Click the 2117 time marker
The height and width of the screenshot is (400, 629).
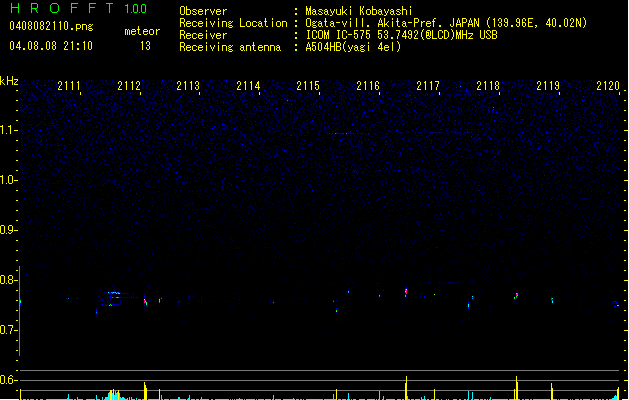coord(428,85)
